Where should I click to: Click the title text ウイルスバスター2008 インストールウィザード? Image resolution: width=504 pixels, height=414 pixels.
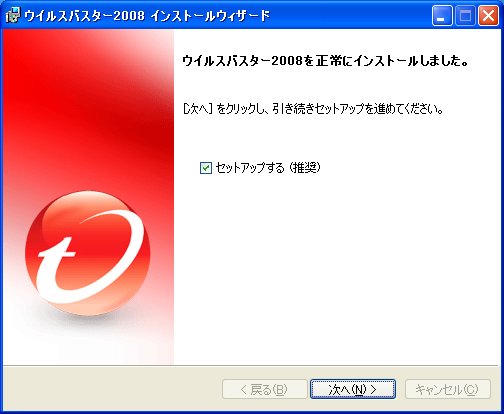coord(147,16)
